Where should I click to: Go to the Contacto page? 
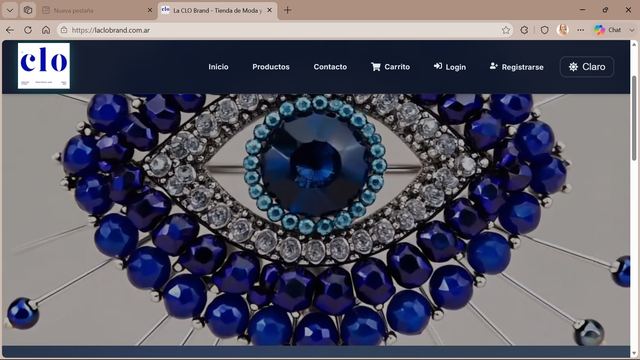(x=330, y=67)
